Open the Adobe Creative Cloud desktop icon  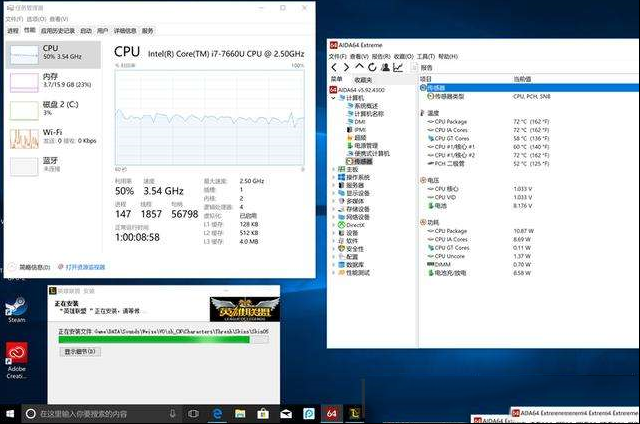(17, 361)
